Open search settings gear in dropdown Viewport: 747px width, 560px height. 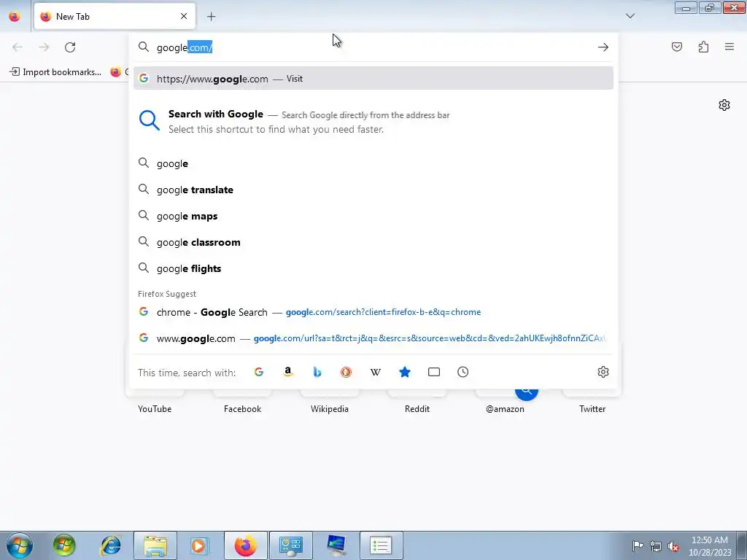[x=603, y=372]
